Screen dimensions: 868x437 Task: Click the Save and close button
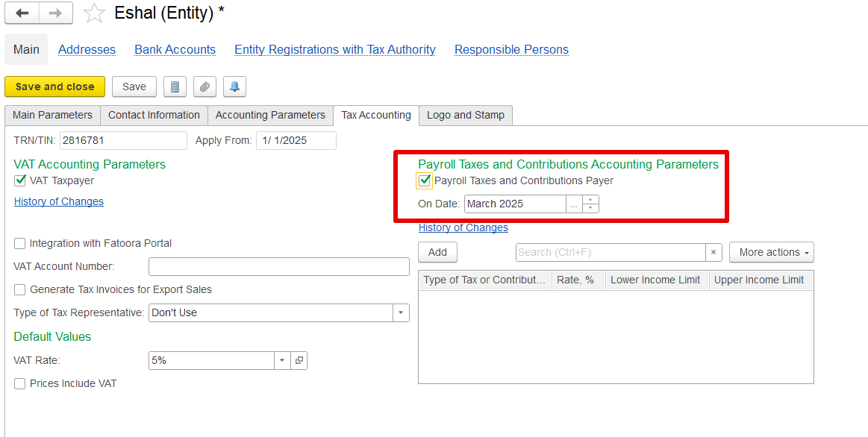[54, 87]
